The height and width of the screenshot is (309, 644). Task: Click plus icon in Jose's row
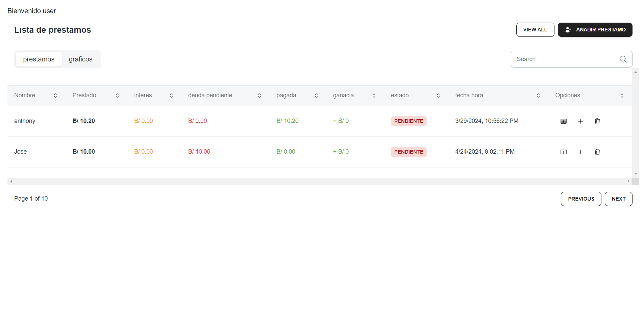click(580, 152)
